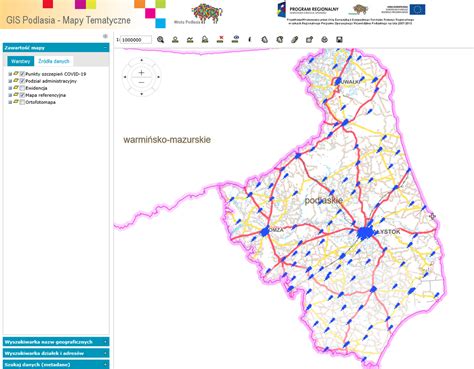Screen dimensions: 474x369
Task: Enable the Ortofotomapa layer checkbox
Action: click(22, 102)
